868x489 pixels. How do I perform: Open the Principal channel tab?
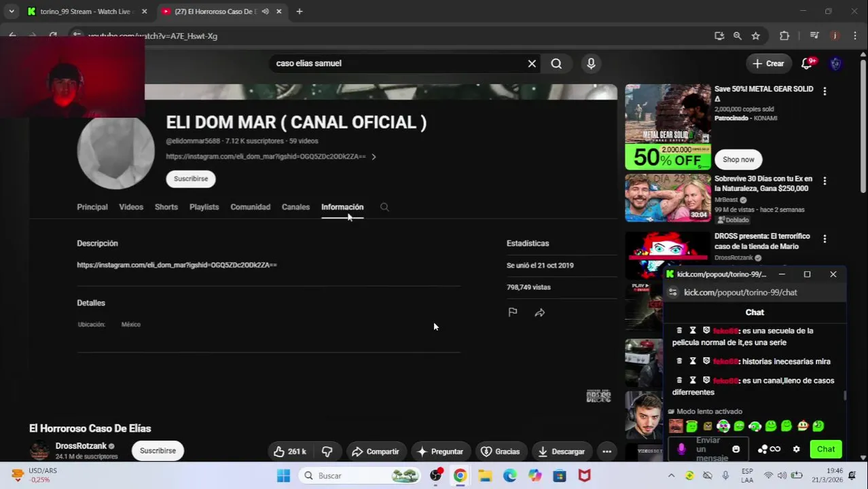click(92, 207)
